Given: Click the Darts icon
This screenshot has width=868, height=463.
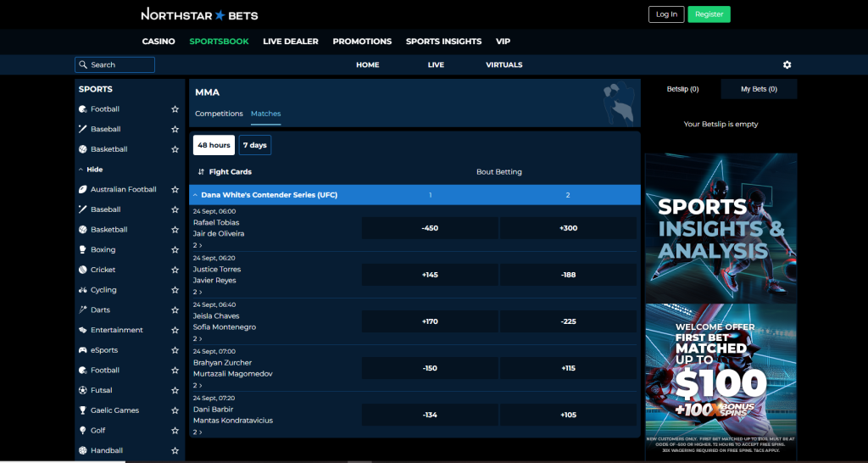Looking at the screenshot, I should point(82,310).
